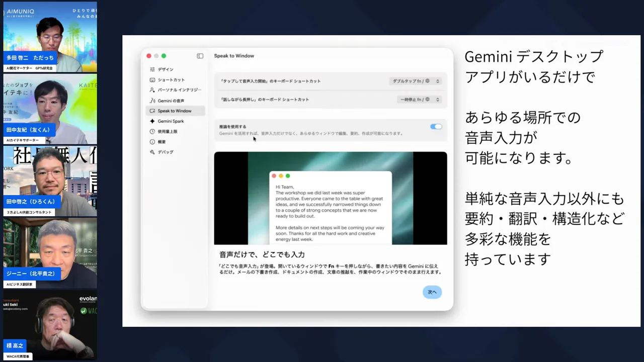Select 田中啓之（ひろくん） video feed
Image resolution: width=644 pixels, height=362 pixels.
50,182
